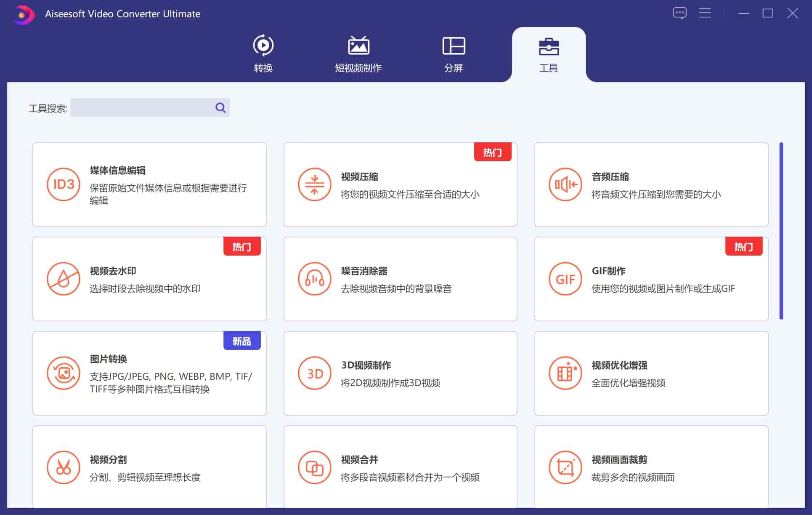Image resolution: width=812 pixels, height=515 pixels.
Task: Click description 保留原始文件媒体信息或根据需要进行编辑
Action: coord(168,194)
